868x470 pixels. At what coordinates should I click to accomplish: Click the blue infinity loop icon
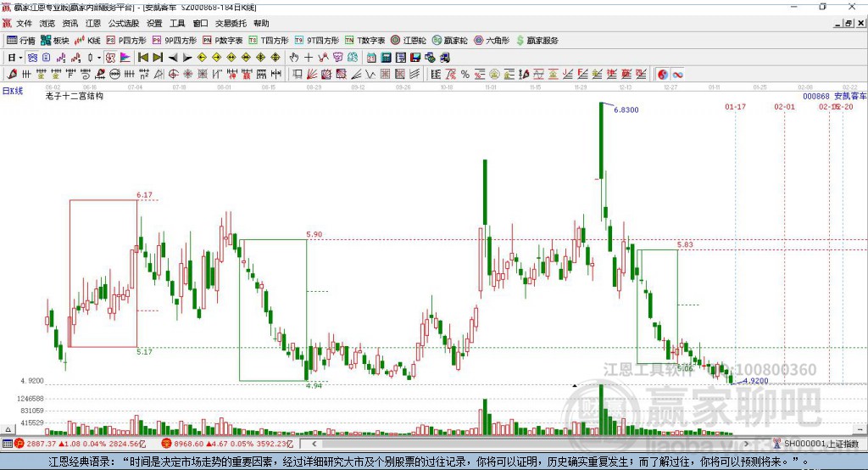pyautogui.click(x=677, y=75)
